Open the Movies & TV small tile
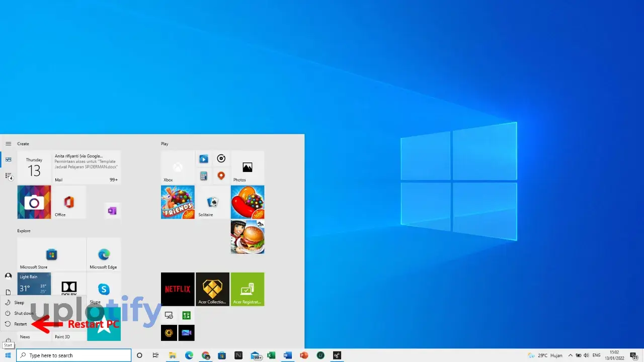Viewport: 644px width, 362px height. (204, 159)
